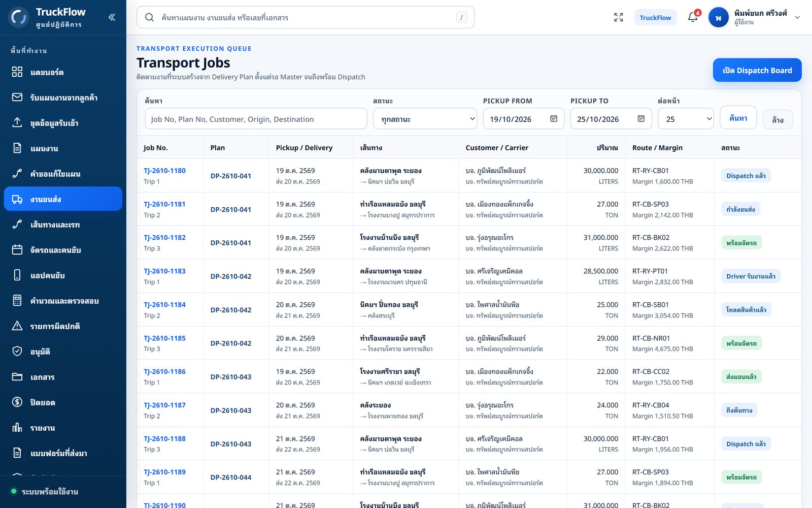
Task: Click the Route / Margin column header
Action: coord(657,148)
